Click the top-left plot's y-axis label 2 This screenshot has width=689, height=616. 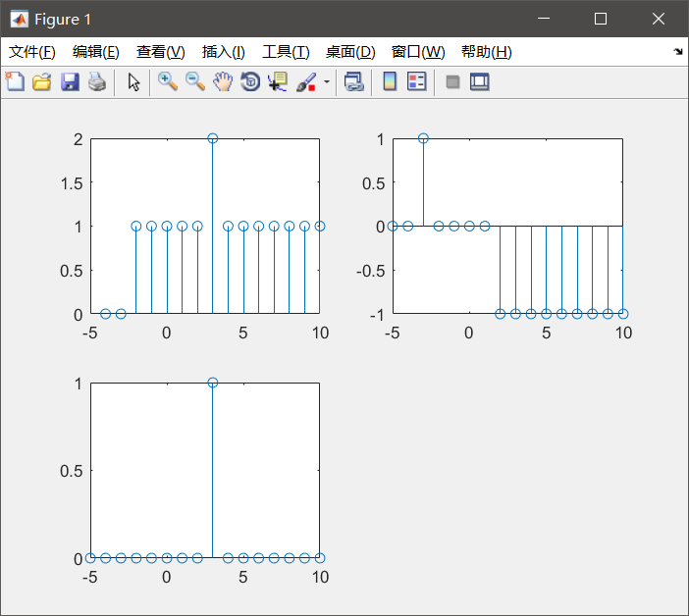79,139
